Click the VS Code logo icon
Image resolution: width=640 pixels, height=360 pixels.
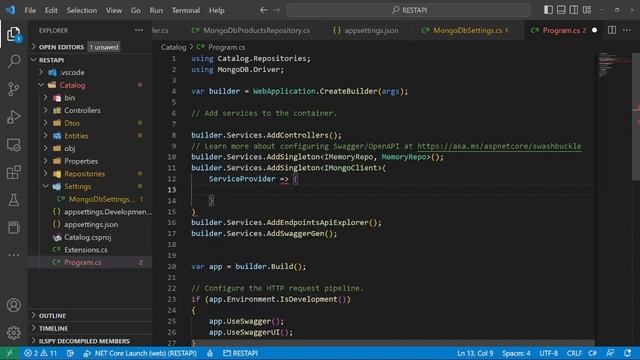pyautogui.click(x=10, y=10)
